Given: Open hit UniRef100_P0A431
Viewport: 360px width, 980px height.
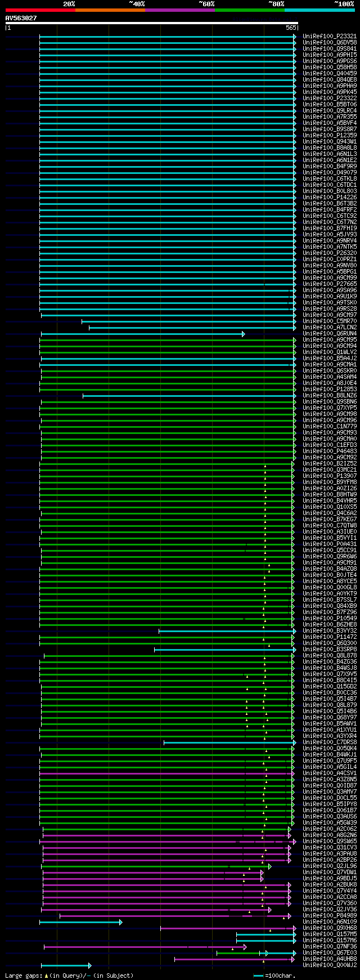Looking at the screenshot, I should [330, 544].
